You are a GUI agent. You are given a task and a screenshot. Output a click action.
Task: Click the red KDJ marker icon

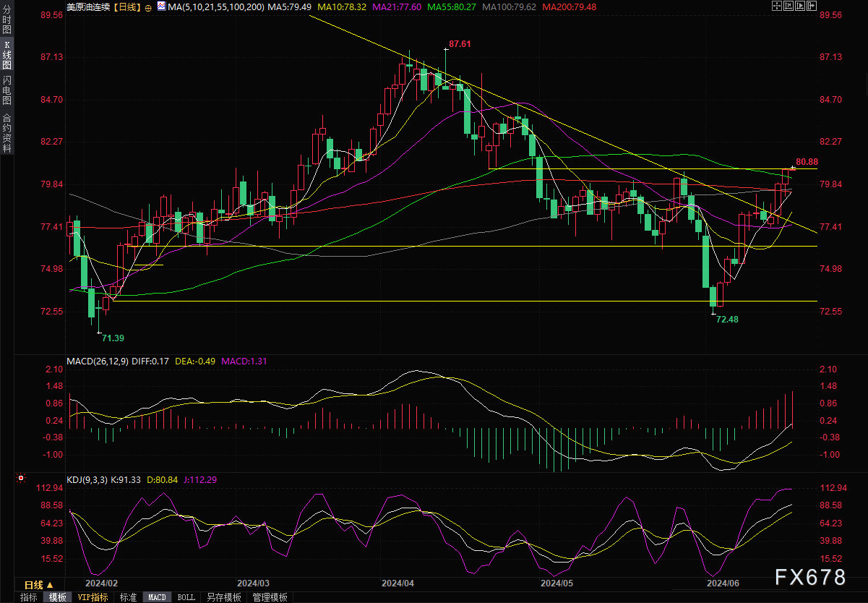point(21,479)
